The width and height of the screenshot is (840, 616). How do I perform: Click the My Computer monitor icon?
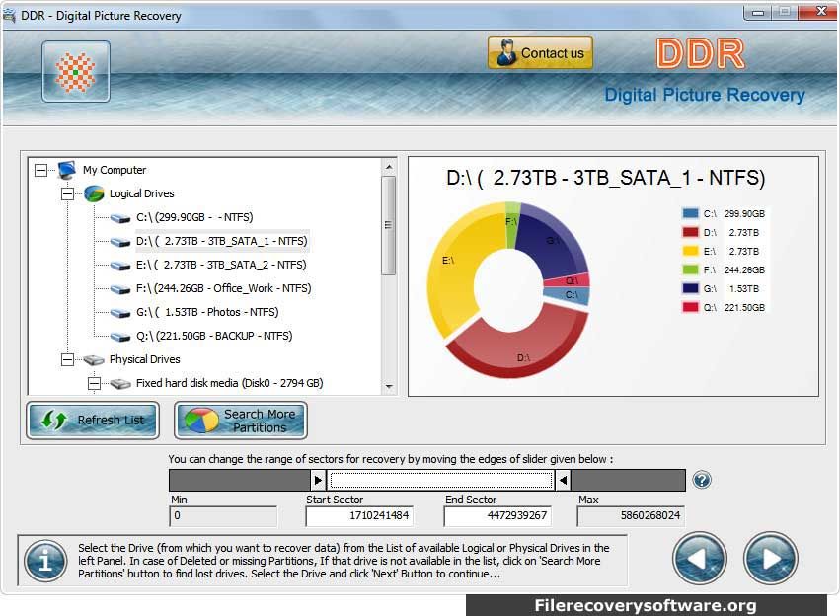(x=66, y=170)
